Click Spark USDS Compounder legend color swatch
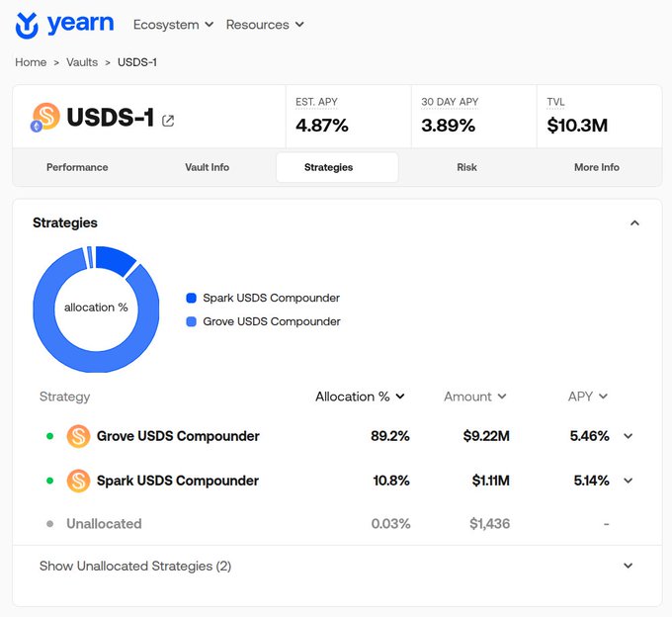 [x=191, y=298]
